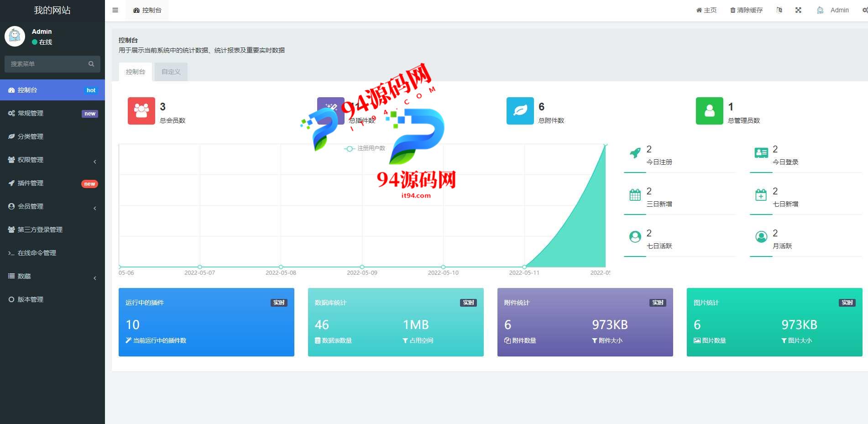
Task: Click the fullscreen toggle icon
Action: coord(798,10)
